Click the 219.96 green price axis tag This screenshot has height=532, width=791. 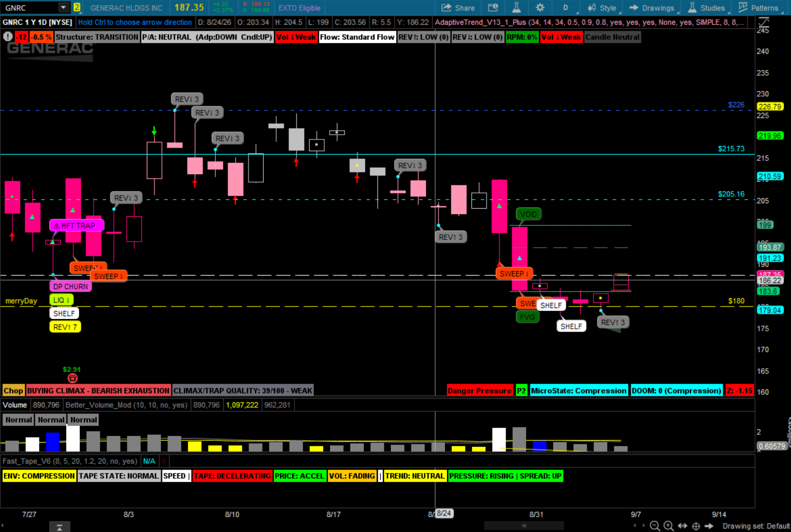pyautogui.click(x=770, y=136)
